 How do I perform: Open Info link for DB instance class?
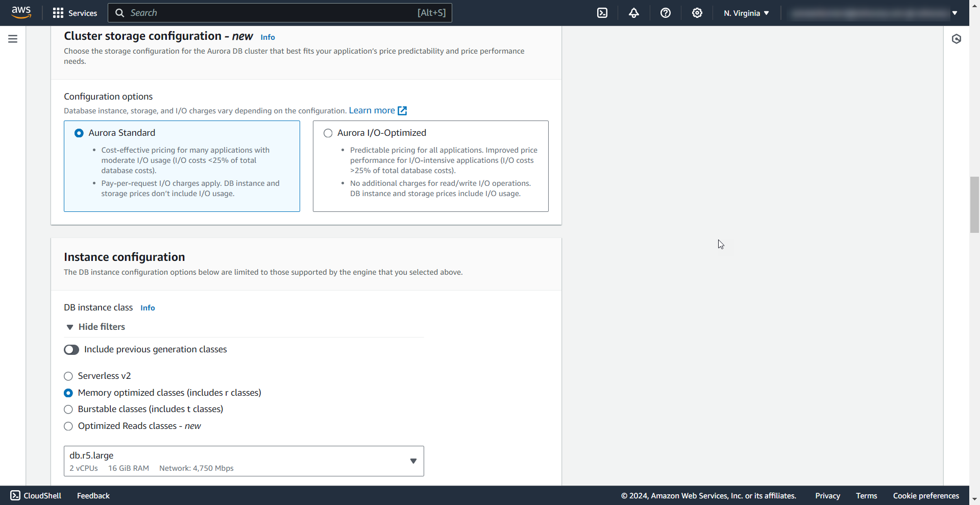tap(148, 308)
